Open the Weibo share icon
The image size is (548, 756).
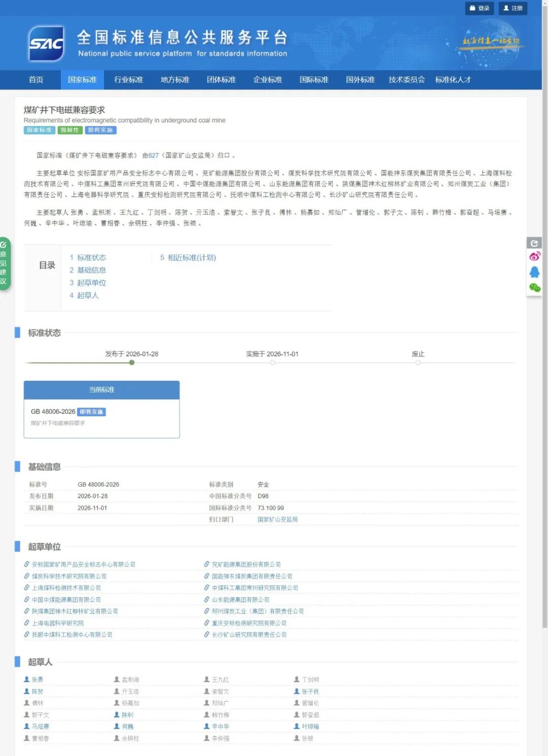click(534, 256)
